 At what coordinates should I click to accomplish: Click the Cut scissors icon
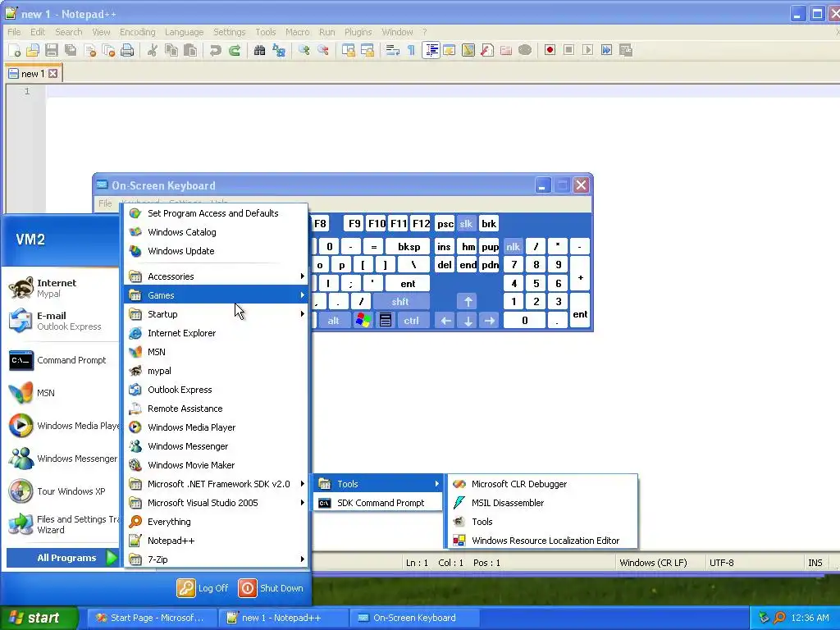(153, 50)
